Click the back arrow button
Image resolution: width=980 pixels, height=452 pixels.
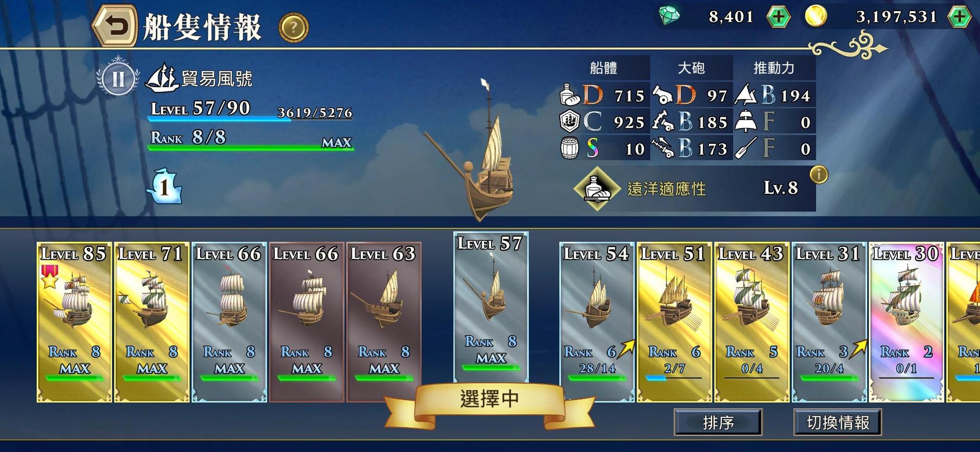pos(115,27)
